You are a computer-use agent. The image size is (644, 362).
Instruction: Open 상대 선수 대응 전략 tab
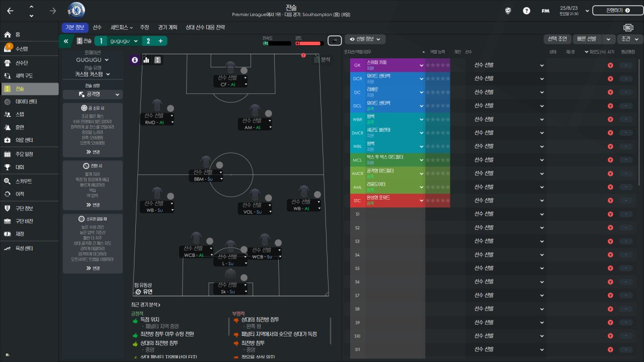click(x=205, y=27)
